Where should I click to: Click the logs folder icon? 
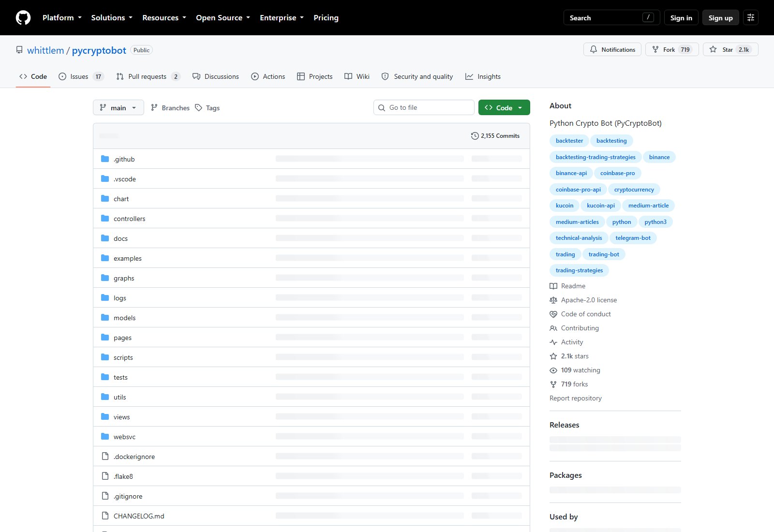tap(105, 297)
